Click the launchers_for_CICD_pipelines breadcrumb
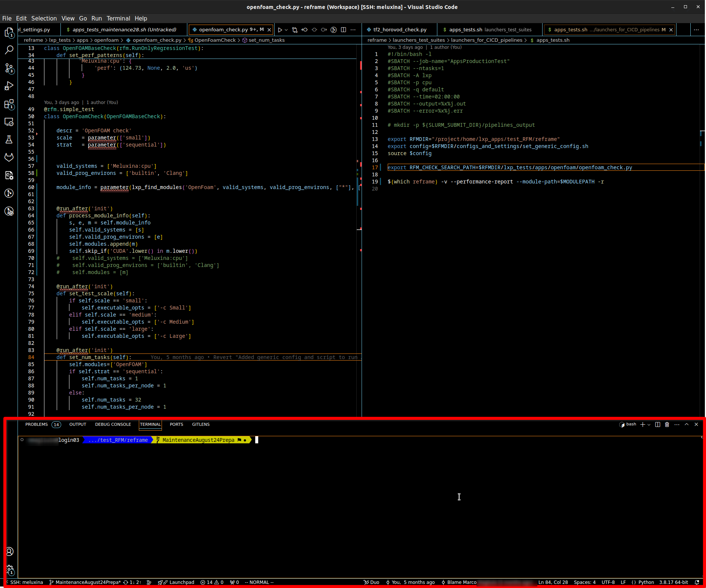Image resolution: width=706 pixels, height=588 pixels. tap(487, 40)
